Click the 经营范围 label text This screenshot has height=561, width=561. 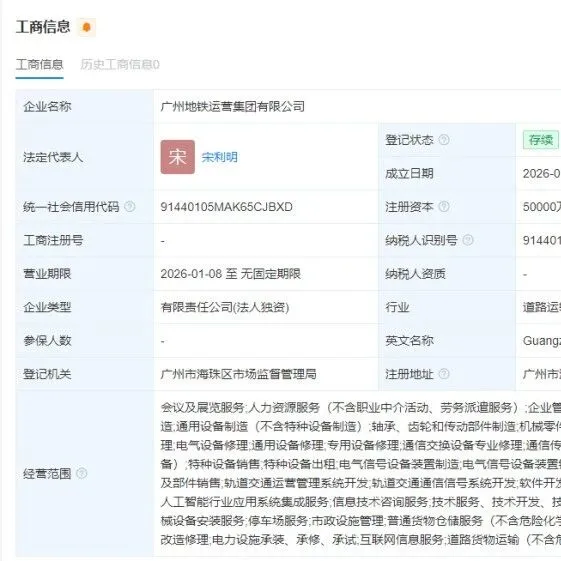(x=47, y=474)
